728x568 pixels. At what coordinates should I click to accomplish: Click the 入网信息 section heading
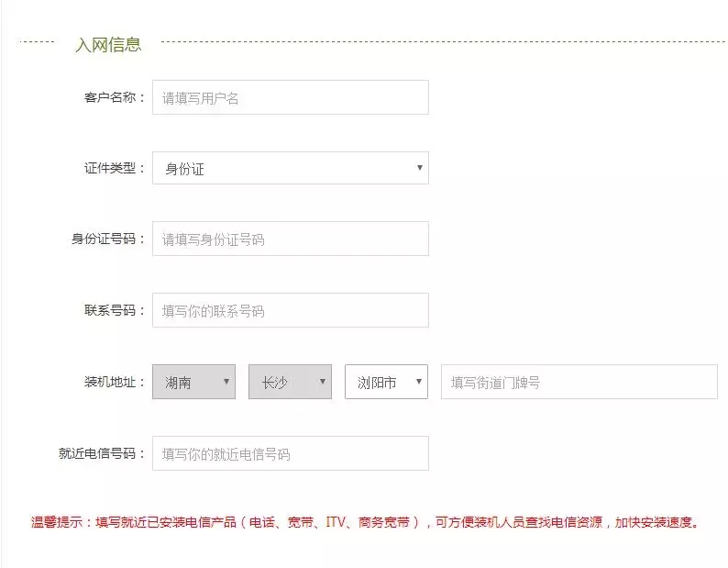pyautogui.click(x=107, y=45)
